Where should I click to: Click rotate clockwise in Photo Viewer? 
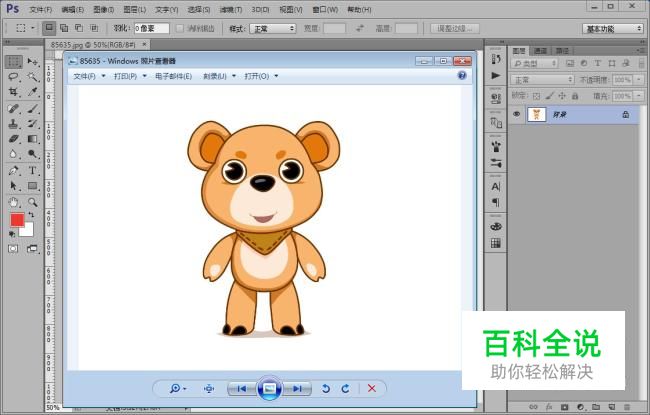(345, 388)
